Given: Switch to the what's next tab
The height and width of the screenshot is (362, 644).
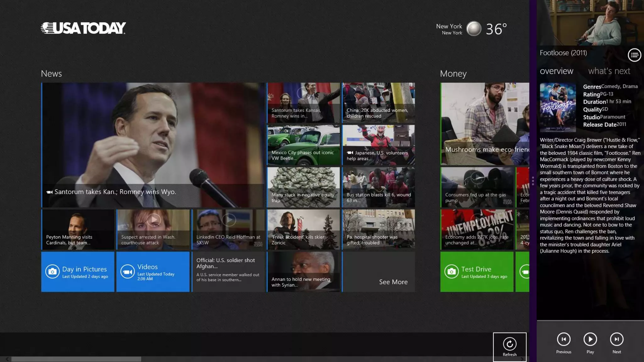Looking at the screenshot, I should pyautogui.click(x=609, y=71).
